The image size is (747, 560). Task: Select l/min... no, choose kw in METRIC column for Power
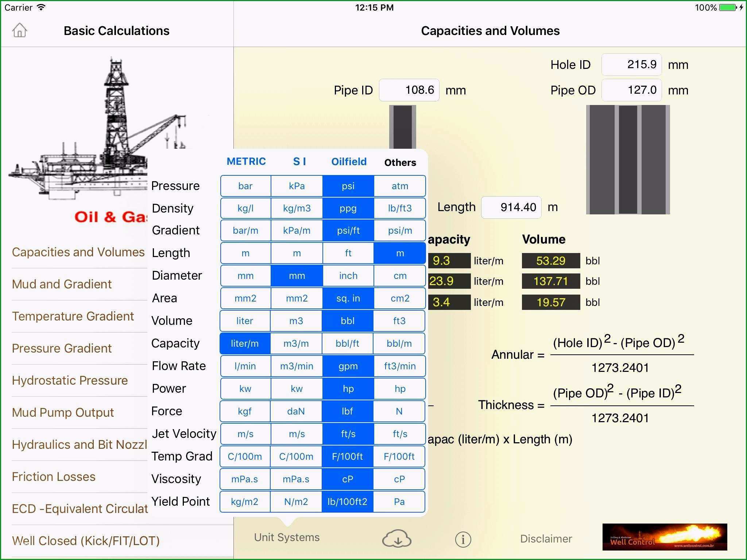pyautogui.click(x=245, y=389)
